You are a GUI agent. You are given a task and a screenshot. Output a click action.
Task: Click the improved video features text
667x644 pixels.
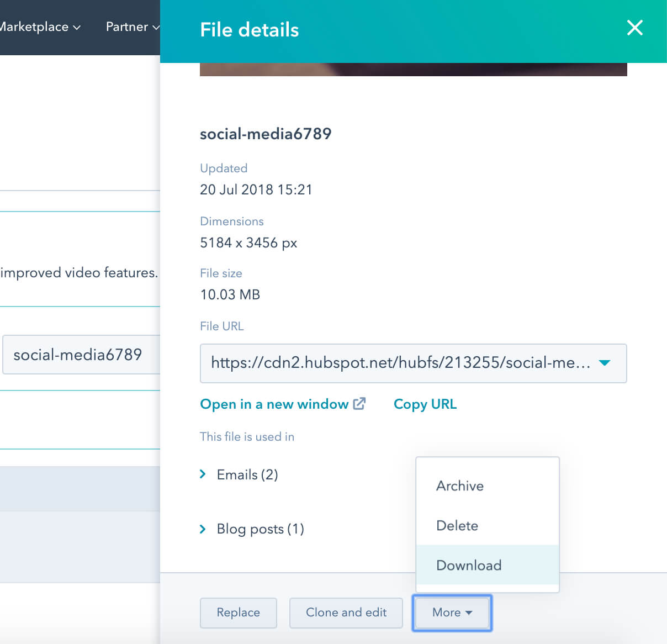(79, 273)
